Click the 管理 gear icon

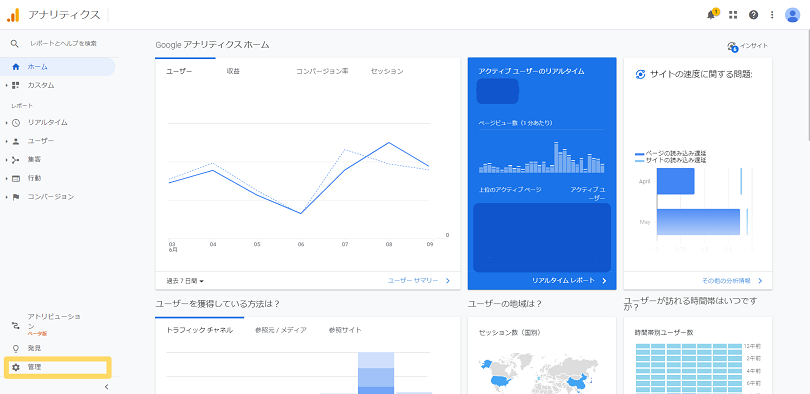coord(15,367)
